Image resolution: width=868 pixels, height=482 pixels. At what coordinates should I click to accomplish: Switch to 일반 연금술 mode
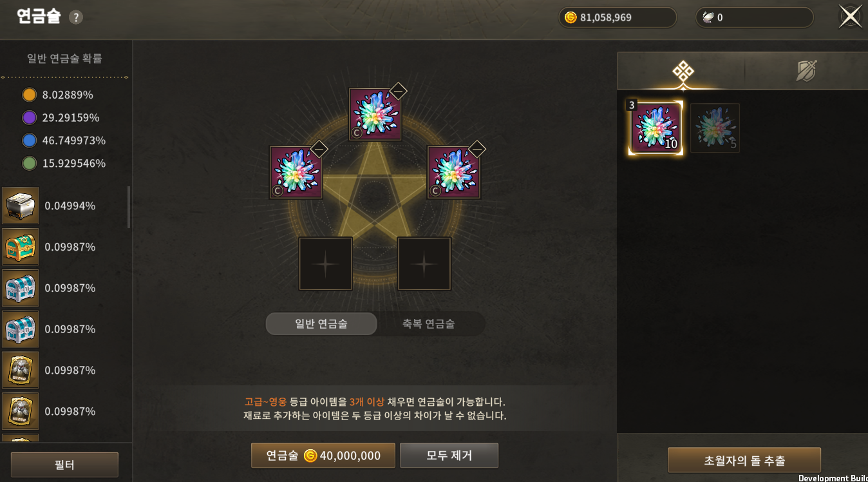point(321,324)
